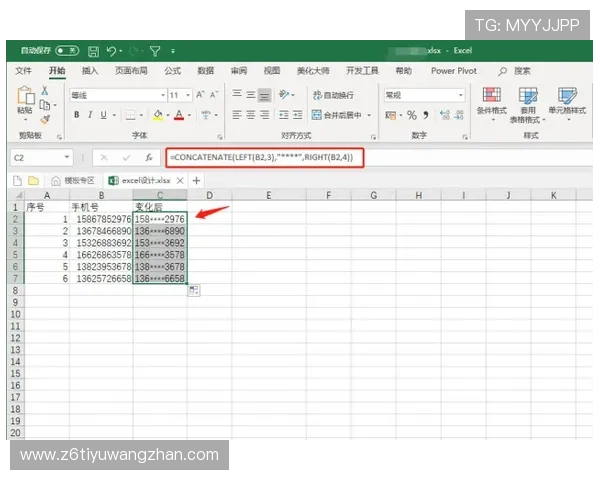Switch to the 审阅 ribbon tab
Image resolution: width=600 pixels, height=480 pixels.
(x=239, y=71)
